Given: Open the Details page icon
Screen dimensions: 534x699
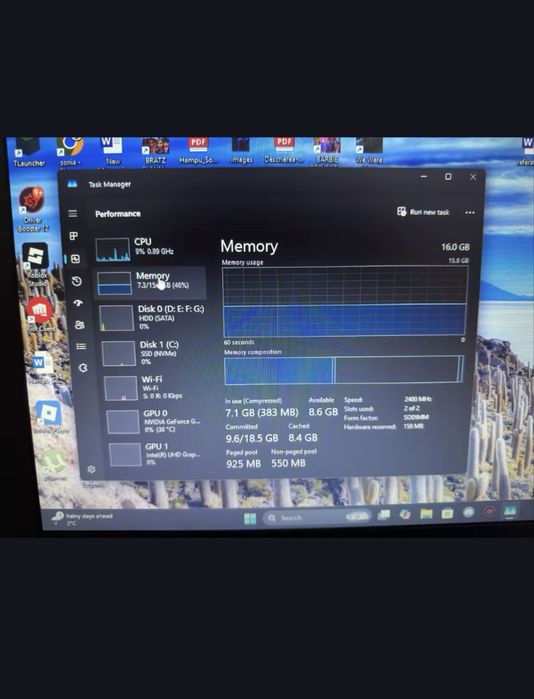Looking at the screenshot, I should click(81, 346).
